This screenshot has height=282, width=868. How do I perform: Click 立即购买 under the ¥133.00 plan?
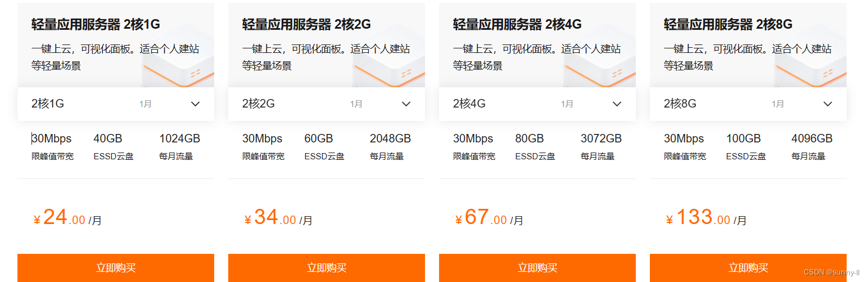pos(748,268)
